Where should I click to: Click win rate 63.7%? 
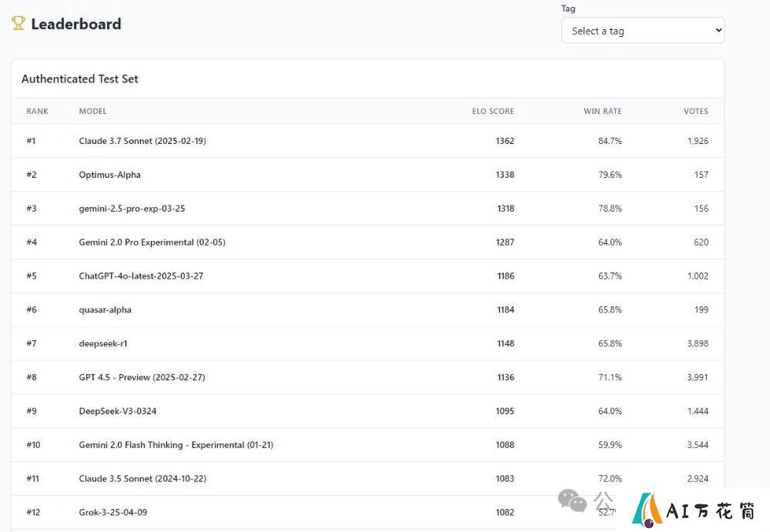point(610,276)
